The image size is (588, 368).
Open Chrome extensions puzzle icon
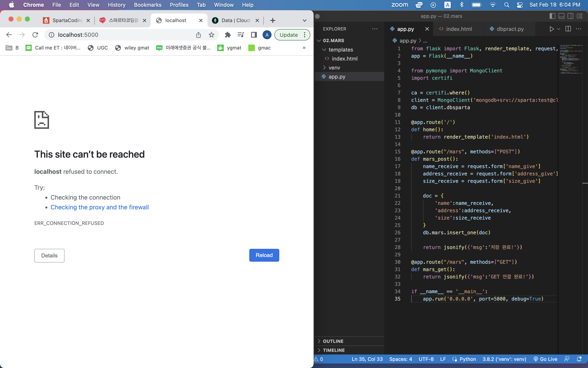(x=228, y=35)
